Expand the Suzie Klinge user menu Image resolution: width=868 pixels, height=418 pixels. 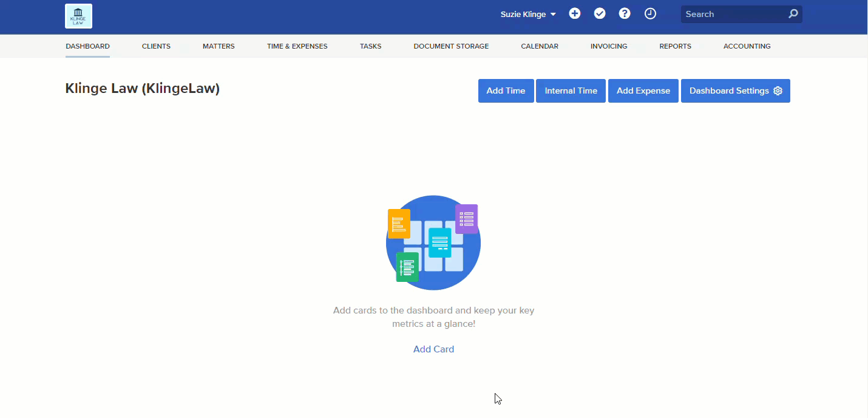528,14
